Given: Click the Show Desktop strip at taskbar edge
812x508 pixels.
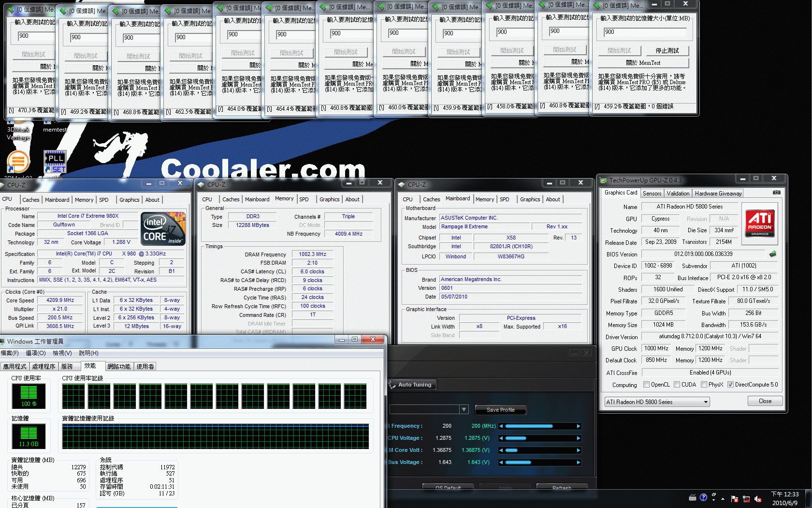Looking at the screenshot, I should pyautogui.click(x=809, y=498).
